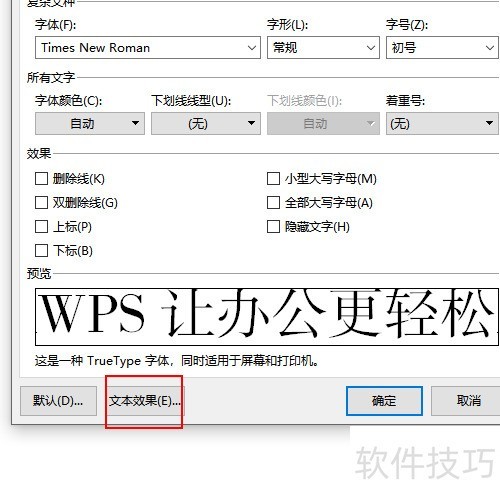Click the WPS 让办公更轻松 preview box
The width and height of the screenshot is (500, 500).
point(267,317)
